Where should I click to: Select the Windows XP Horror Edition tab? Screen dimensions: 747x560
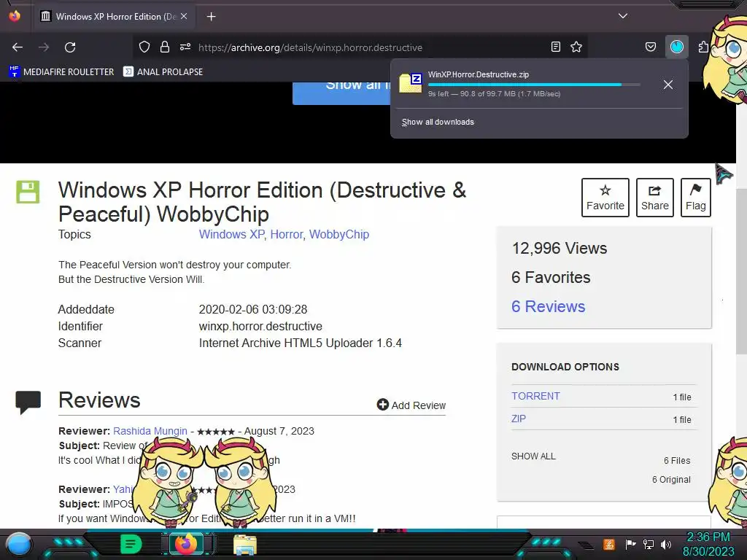click(x=113, y=17)
